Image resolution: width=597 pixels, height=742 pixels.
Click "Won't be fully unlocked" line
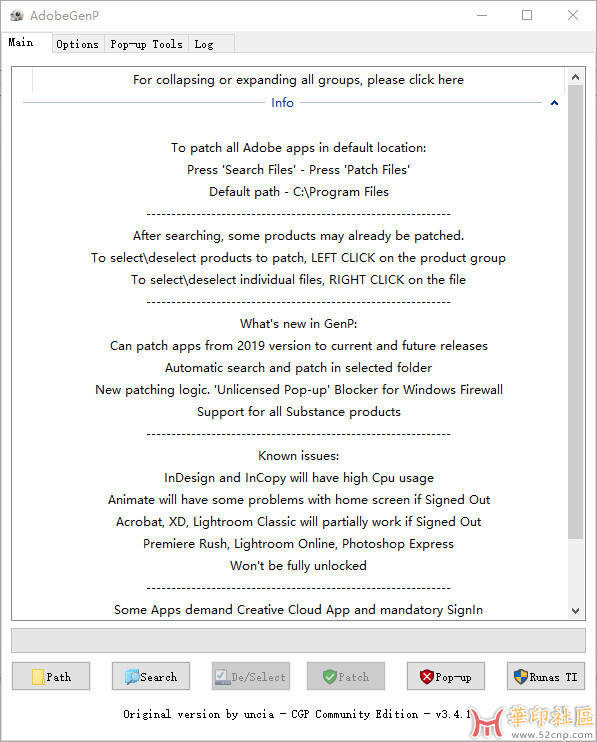coord(298,566)
